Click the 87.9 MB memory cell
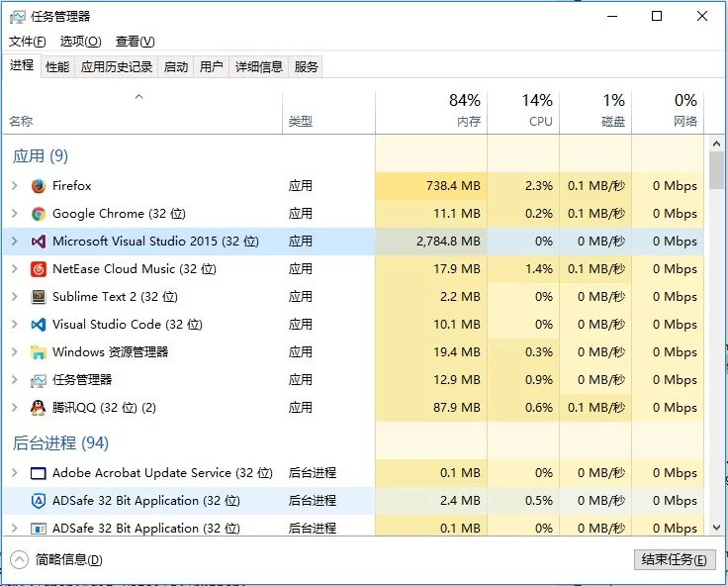Image resolution: width=728 pixels, height=586 pixels. 431,408
